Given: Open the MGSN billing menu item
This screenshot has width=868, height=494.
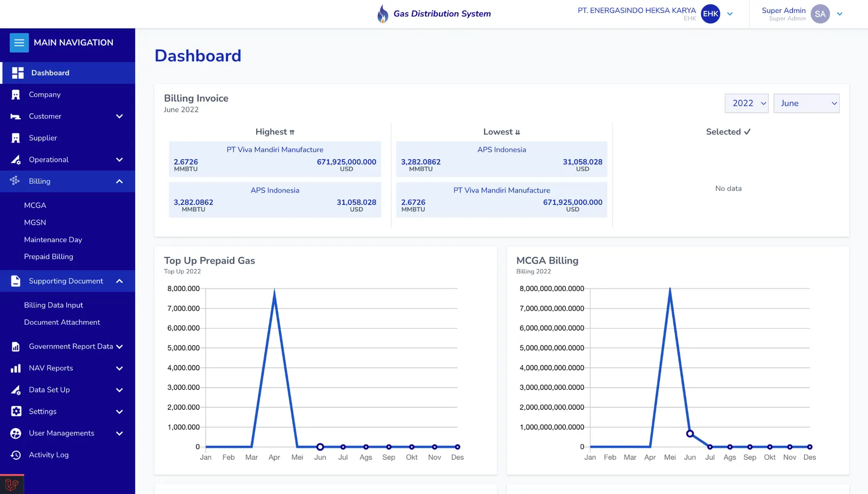Looking at the screenshot, I should (x=35, y=222).
